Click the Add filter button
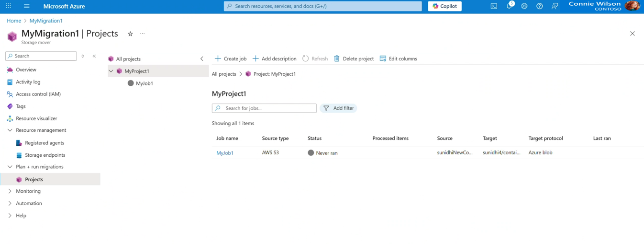 pyautogui.click(x=338, y=108)
